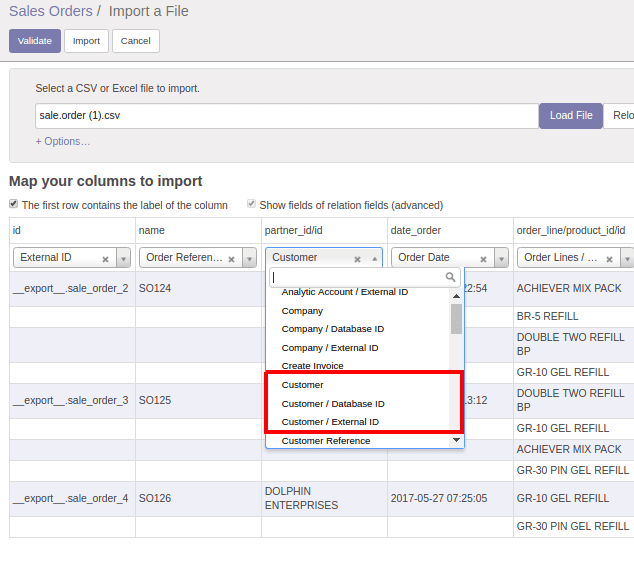Clear the Order Lines column mapping

pyautogui.click(x=609, y=259)
